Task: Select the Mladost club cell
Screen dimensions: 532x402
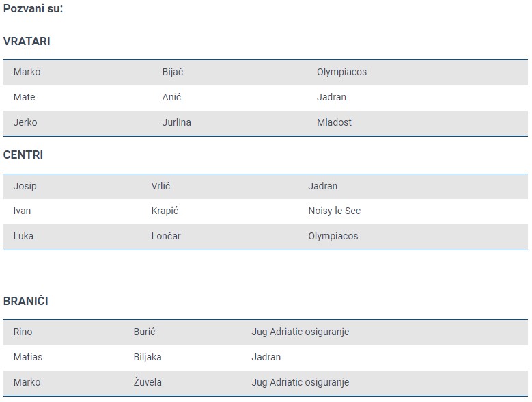Action: [334, 122]
